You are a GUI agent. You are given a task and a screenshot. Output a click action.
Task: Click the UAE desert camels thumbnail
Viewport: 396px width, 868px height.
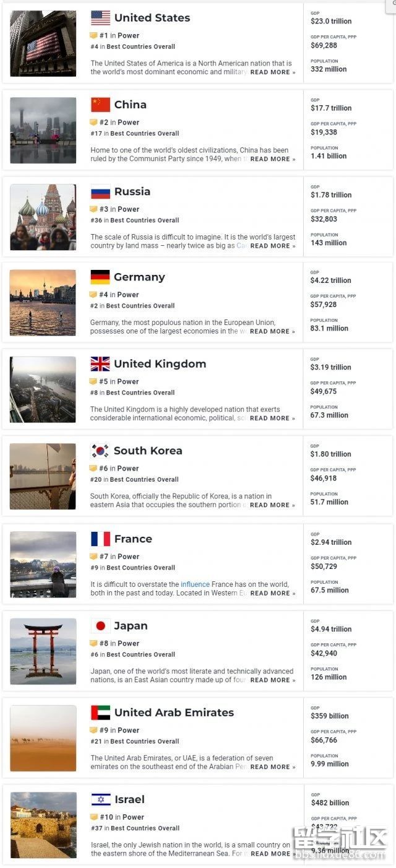43,738
